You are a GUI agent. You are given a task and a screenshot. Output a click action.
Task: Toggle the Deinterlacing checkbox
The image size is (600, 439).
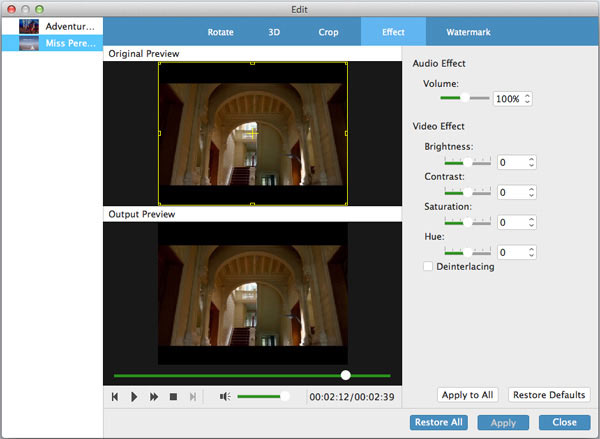(x=428, y=266)
